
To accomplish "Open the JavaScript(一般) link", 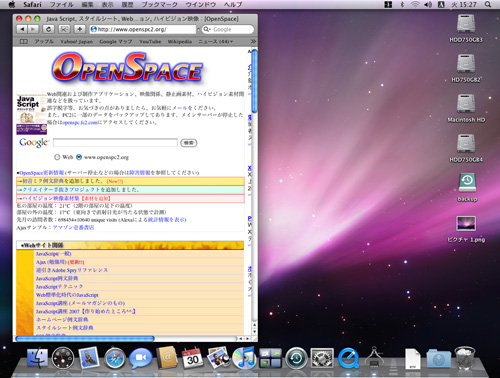I will click(53, 254).
